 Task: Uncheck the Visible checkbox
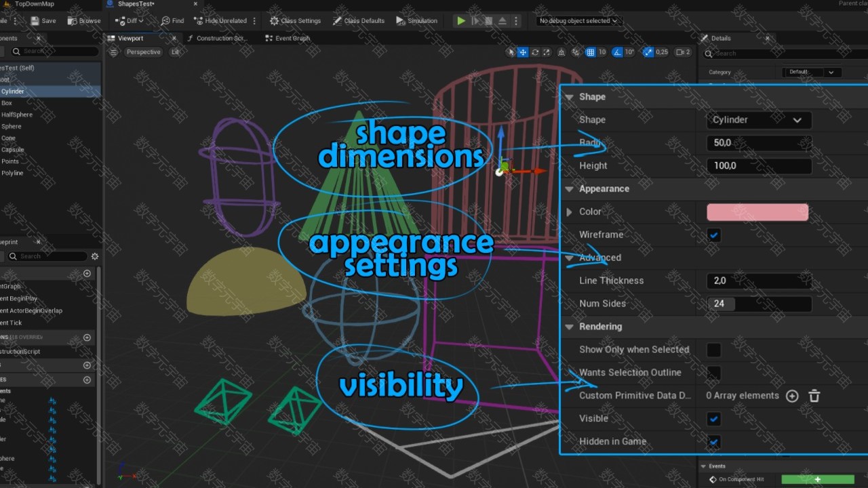(714, 419)
